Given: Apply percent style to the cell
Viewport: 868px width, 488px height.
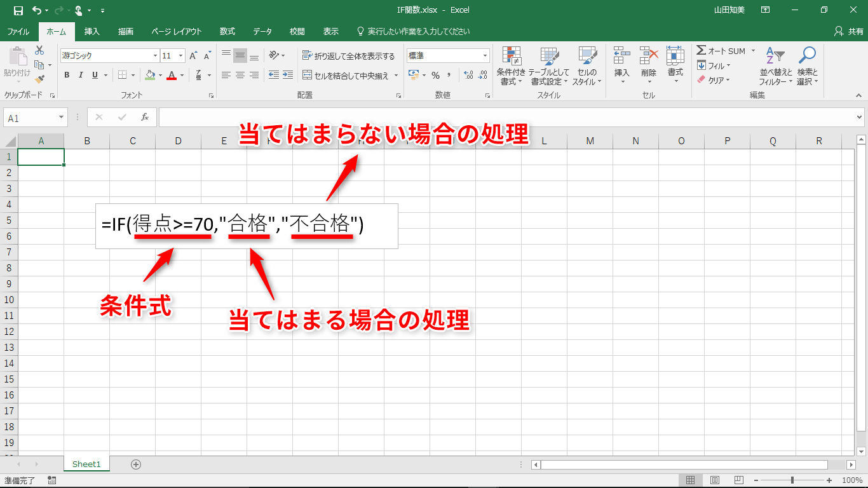Looking at the screenshot, I should pos(435,75).
